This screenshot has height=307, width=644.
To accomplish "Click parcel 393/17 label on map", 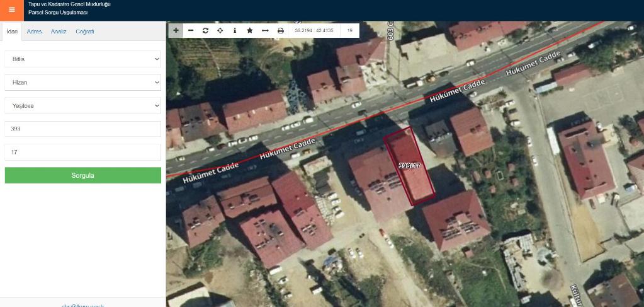I will click(409, 166).
